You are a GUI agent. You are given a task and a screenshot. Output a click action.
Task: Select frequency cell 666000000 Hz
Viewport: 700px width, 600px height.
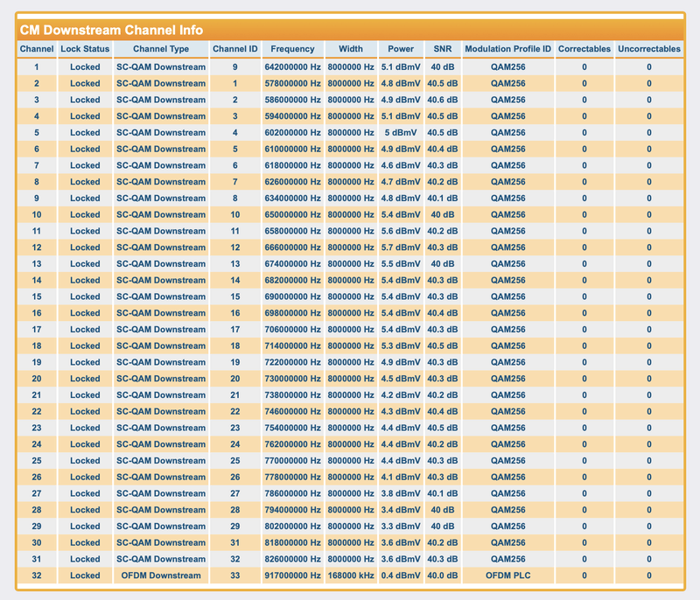click(x=292, y=248)
